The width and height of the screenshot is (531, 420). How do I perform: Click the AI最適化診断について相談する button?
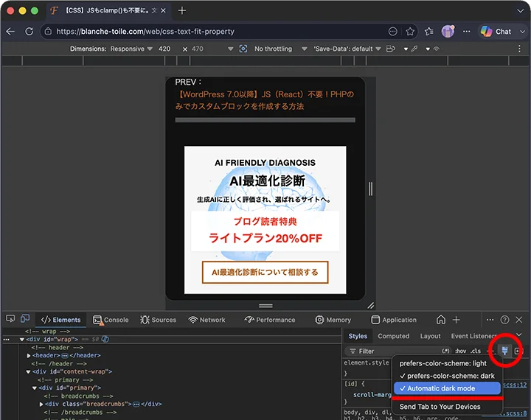[265, 272]
